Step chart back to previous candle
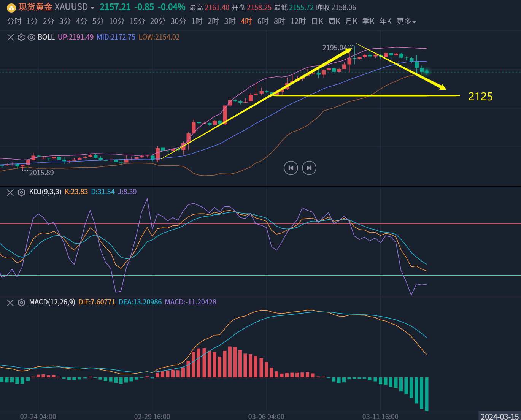This screenshot has height=420, width=521. [x=291, y=168]
